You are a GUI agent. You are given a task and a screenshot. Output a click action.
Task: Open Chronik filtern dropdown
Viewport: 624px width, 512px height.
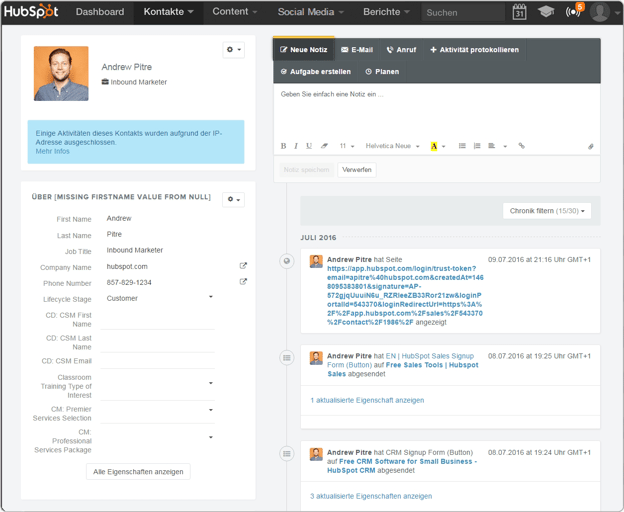547,211
